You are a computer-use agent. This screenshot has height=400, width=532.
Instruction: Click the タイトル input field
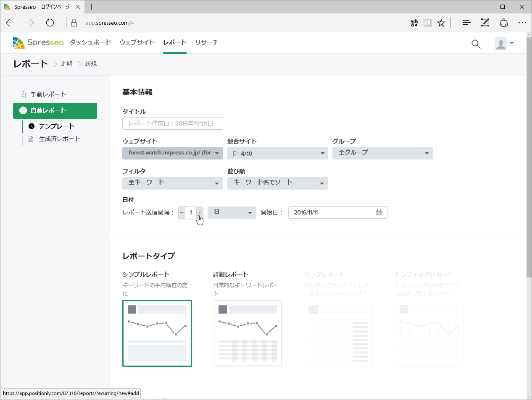click(x=173, y=123)
